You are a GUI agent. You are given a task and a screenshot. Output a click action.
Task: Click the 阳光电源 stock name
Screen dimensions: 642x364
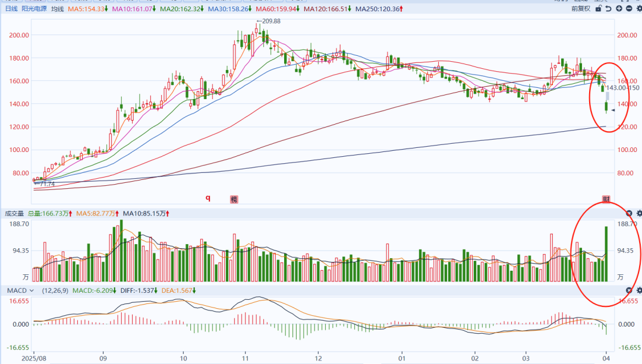click(x=34, y=9)
